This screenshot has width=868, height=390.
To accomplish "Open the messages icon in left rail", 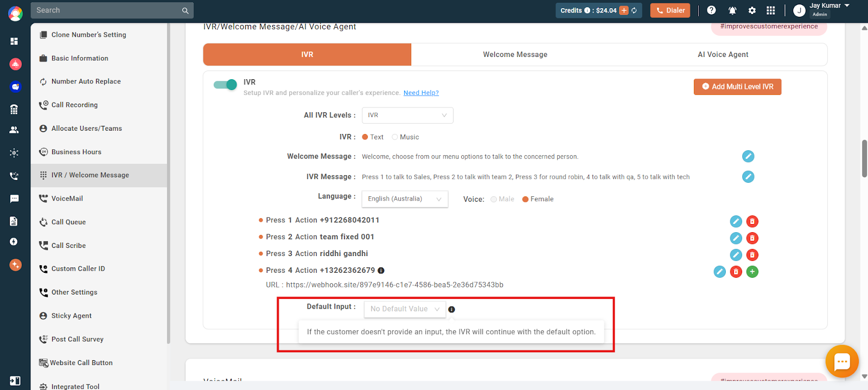I will [x=14, y=199].
